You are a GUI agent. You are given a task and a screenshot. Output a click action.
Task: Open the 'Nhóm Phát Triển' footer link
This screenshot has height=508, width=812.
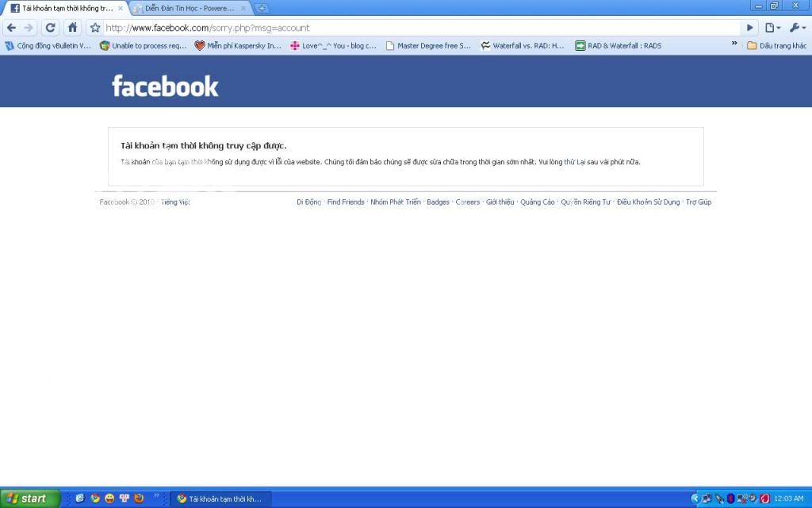point(395,202)
